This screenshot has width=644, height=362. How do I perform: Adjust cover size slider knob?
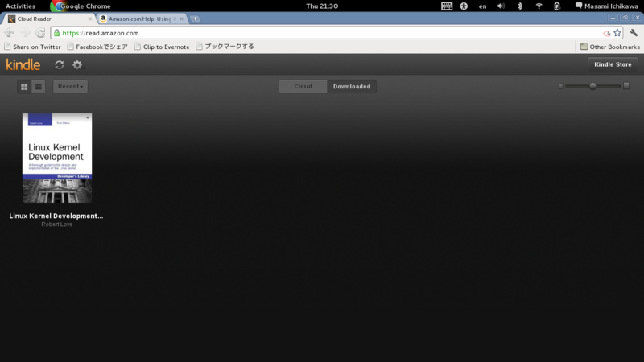(592, 86)
